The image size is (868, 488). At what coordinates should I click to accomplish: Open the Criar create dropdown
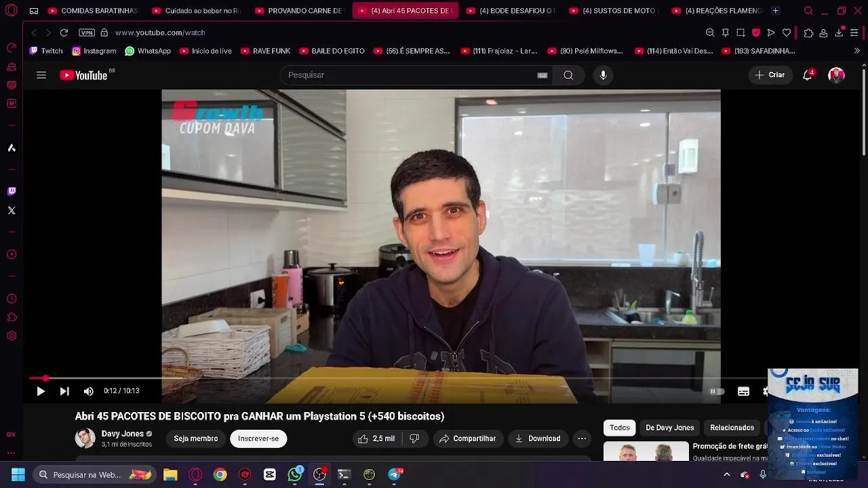click(x=770, y=75)
